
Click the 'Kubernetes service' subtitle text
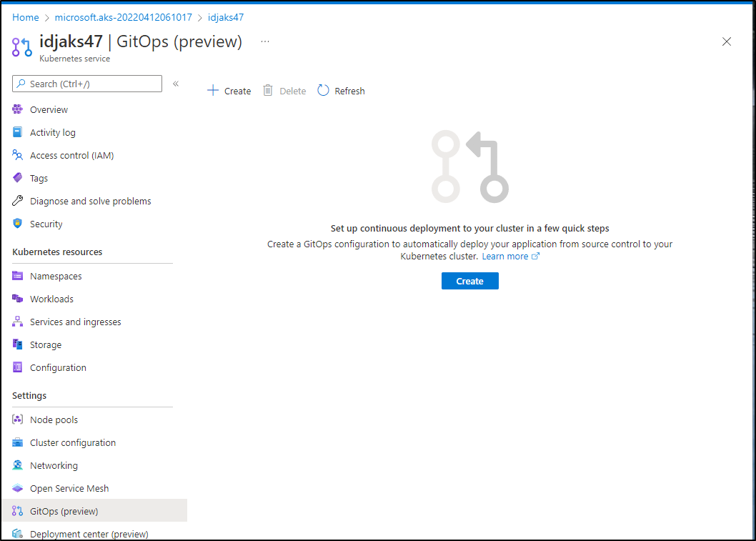coord(75,59)
